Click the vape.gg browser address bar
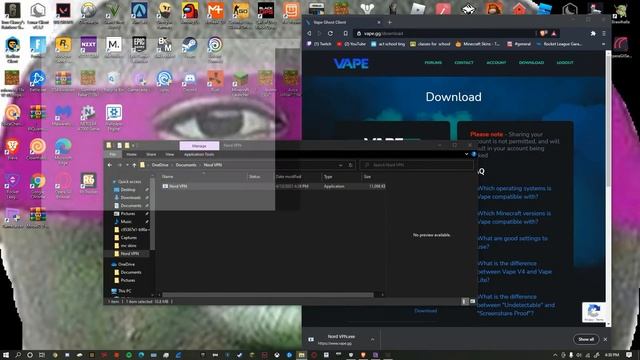640x360 pixels. pos(445,33)
